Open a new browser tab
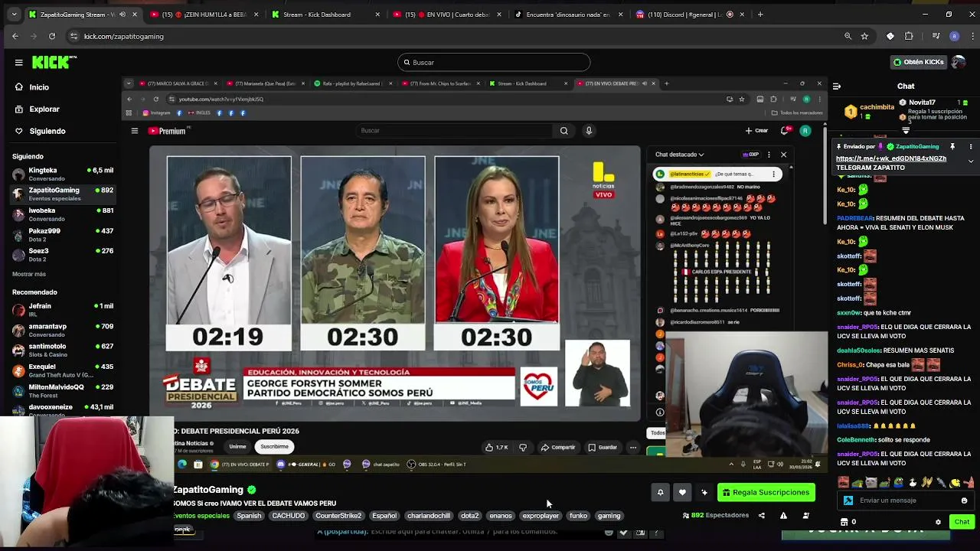980x551 pixels. 760,15
